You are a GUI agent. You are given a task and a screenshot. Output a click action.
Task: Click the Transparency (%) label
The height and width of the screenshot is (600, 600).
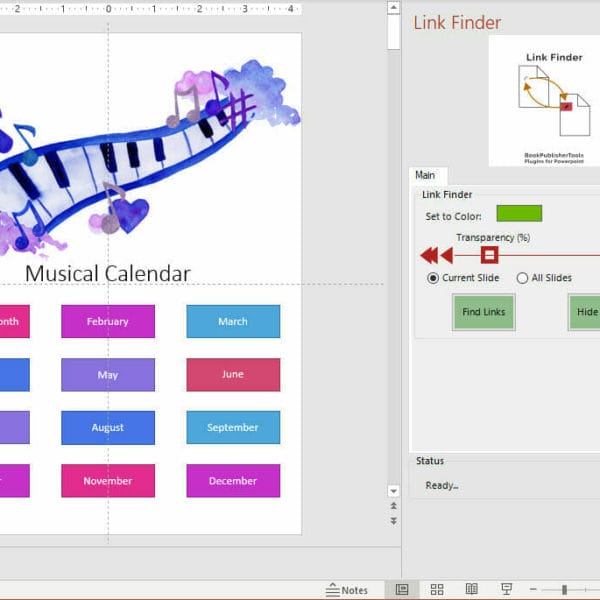(493, 238)
